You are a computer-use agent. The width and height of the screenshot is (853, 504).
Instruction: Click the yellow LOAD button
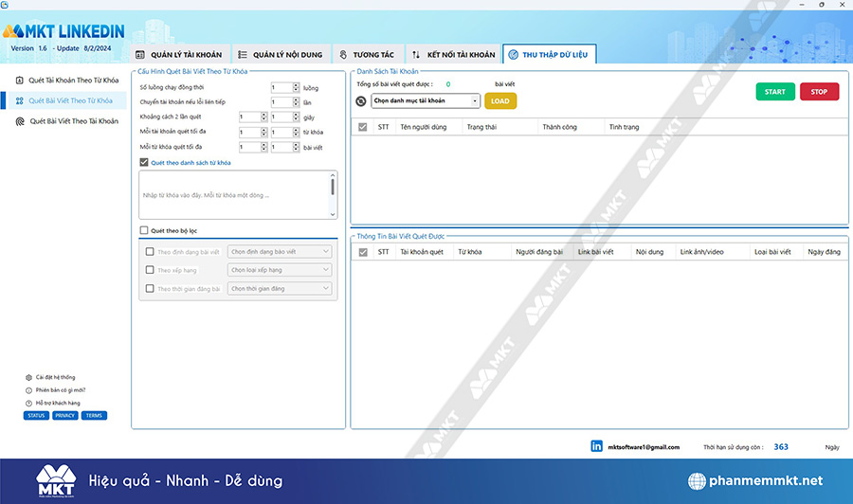pyautogui.click(x=500, y=100)
